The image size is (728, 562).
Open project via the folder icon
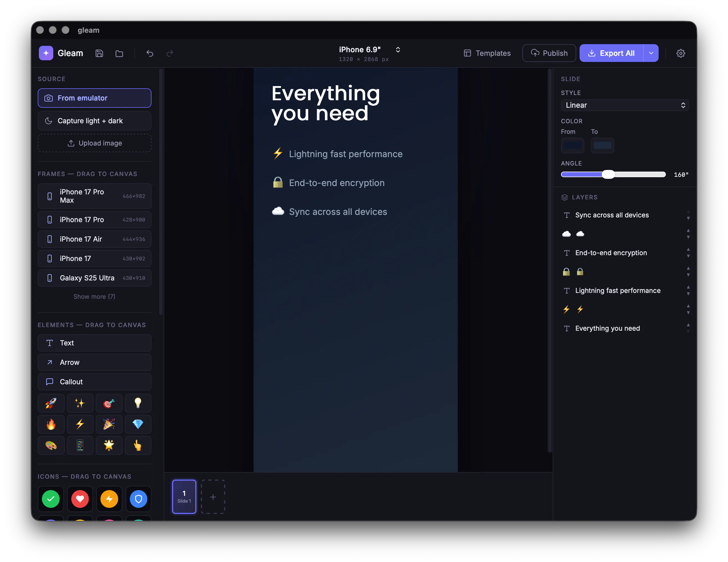119,53
